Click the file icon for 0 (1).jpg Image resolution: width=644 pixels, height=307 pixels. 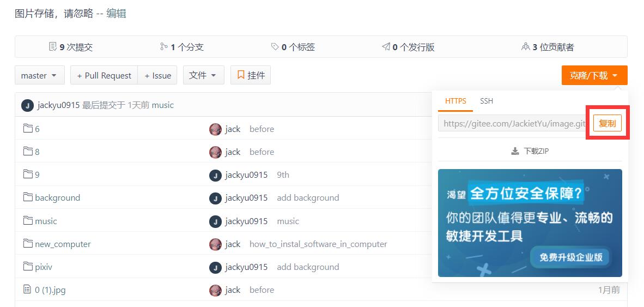27,290
